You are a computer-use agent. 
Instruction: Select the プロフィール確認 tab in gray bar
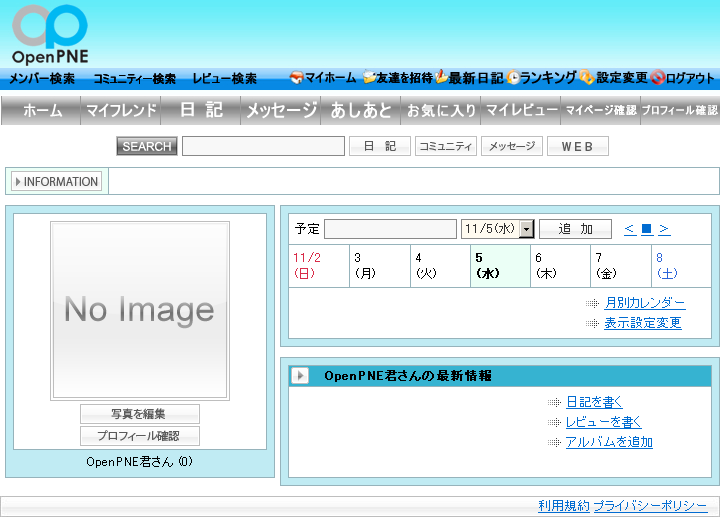tap(680, 110)
